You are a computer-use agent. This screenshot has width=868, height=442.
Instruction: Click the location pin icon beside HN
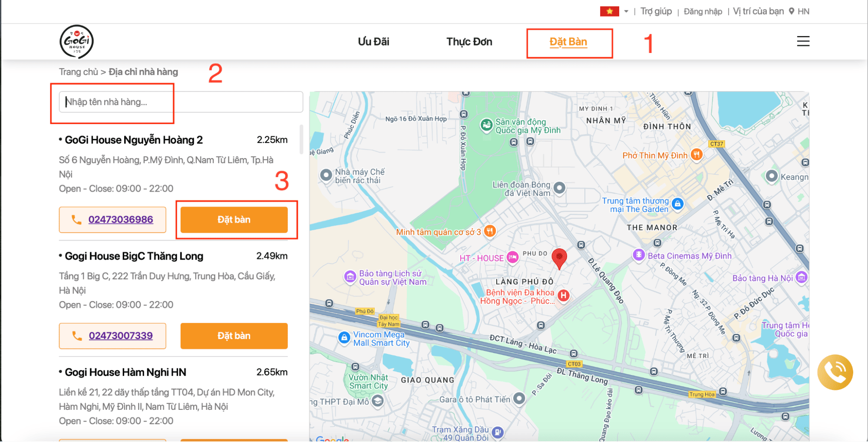tap(792, 11)
